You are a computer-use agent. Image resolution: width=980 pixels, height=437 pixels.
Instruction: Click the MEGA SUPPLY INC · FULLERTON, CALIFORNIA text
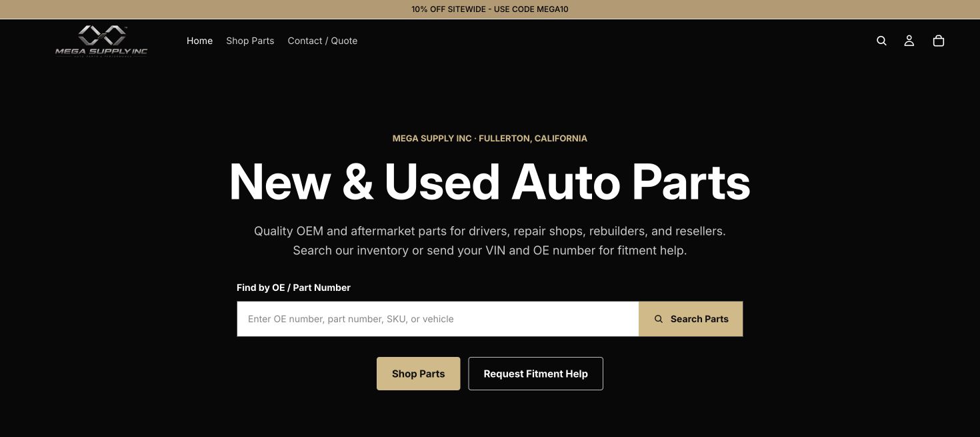[x=490, y=138]
